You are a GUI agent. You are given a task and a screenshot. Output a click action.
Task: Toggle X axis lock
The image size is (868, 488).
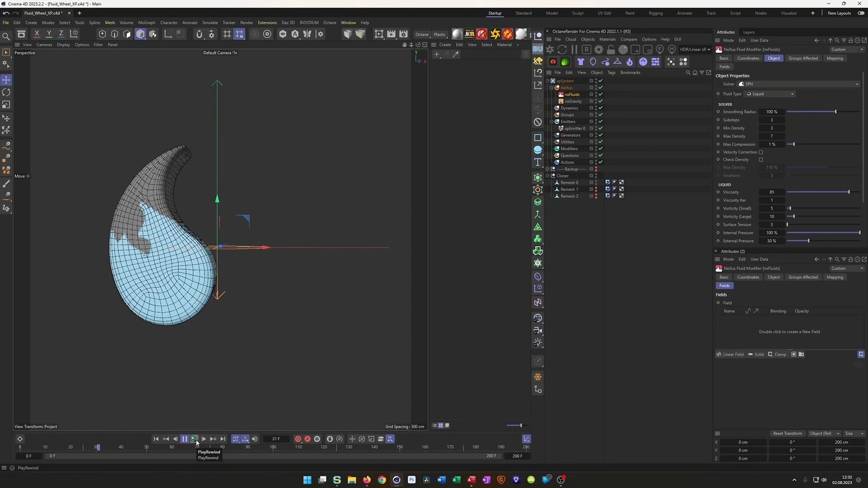pos(37,34)
